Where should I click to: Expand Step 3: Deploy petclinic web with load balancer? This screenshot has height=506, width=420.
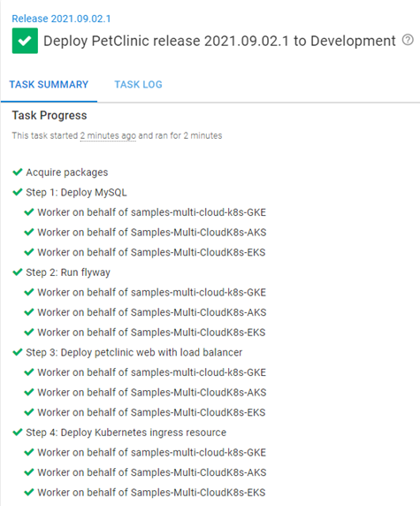tap(134, 352)
